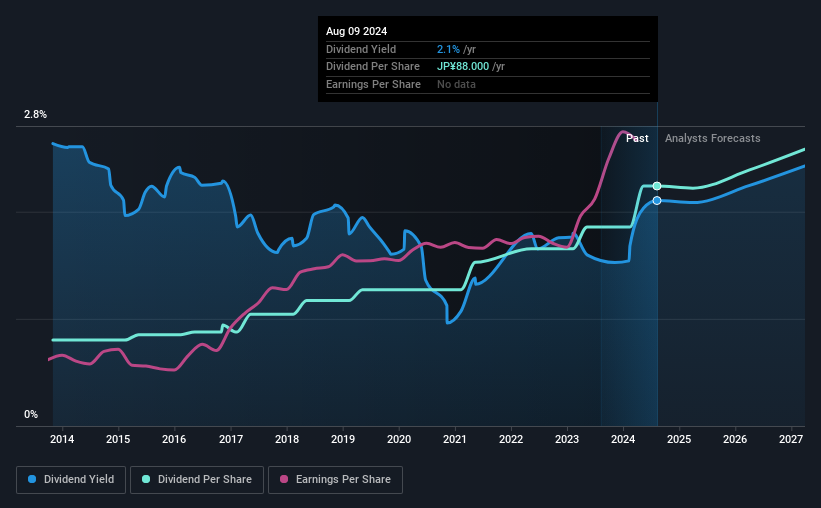Click the 2019 x-axis label
This screenshot has height=508, width=821.
click(343, 439)
